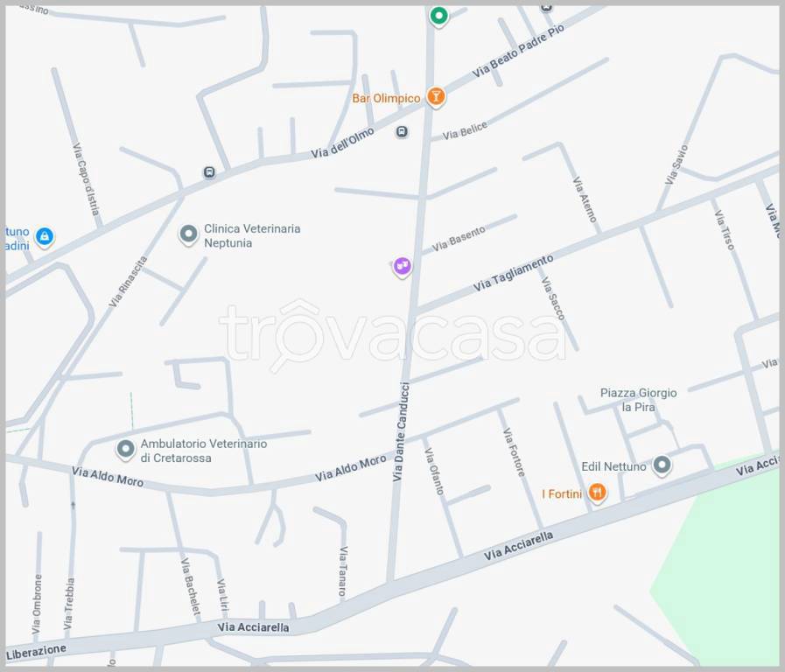
Task: Click the Via Beato Padre Pio label
Action: click(x=518, y=51)
